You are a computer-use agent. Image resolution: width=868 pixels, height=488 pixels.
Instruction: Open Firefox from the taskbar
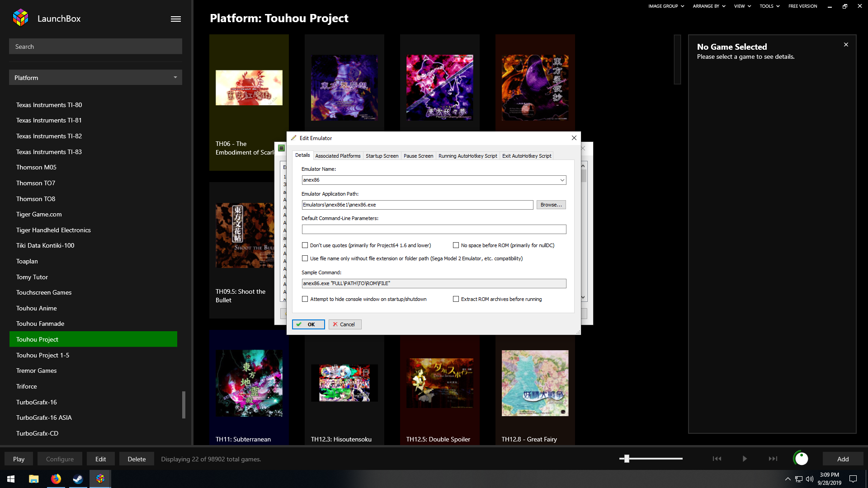tap(56, 479)
